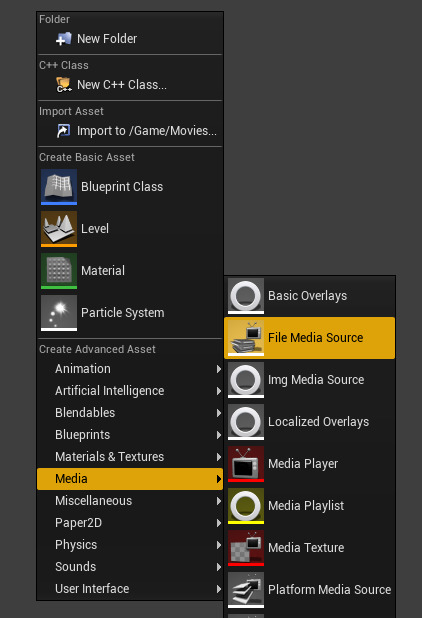Click the Platform Media Source icon
The width and height of the screenshot is (422, 618).
246,590
